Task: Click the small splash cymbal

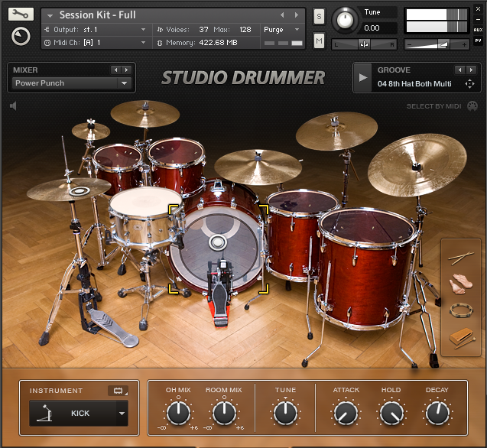Action: (91, 131)
